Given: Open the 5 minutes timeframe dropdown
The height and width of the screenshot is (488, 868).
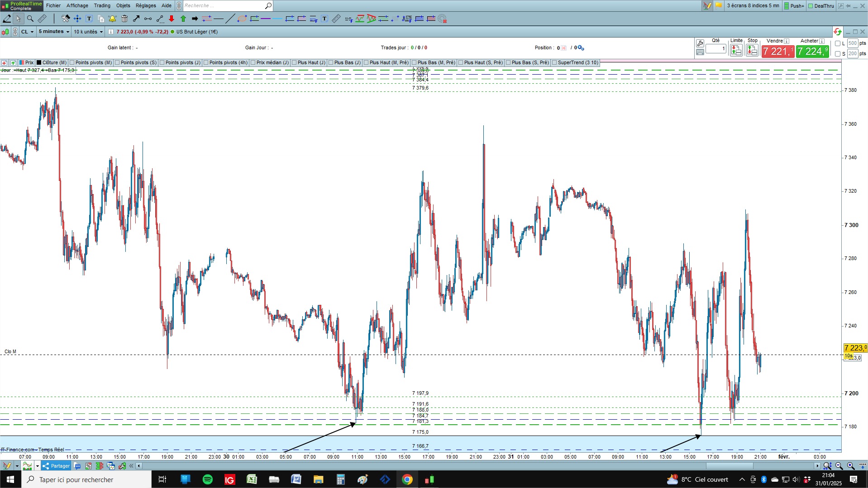Looking at the screenshot, I should [54, 32].
